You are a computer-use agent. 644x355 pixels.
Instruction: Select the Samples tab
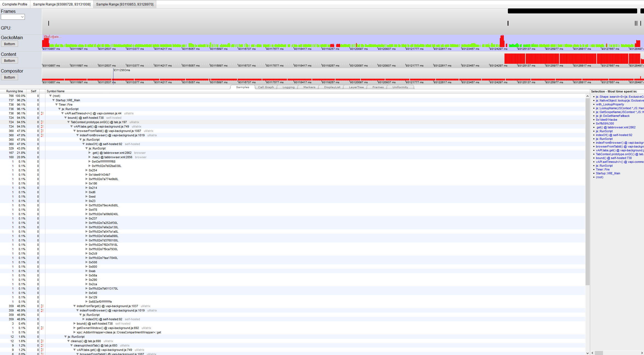(x=242, y=87)
